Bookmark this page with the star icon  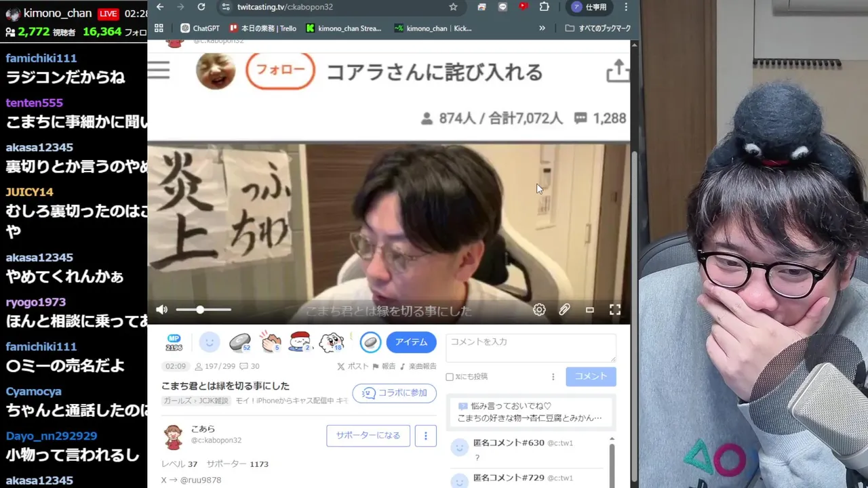[x=453, y=7]
